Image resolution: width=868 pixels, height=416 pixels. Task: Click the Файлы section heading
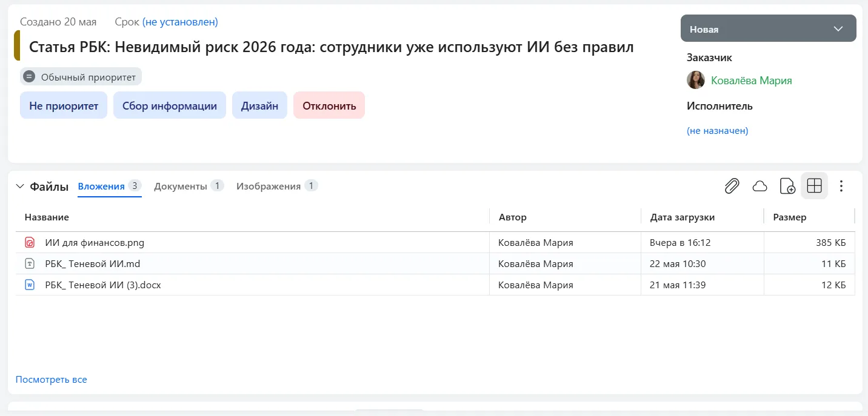pyautogui.click(x=49, y=187)
